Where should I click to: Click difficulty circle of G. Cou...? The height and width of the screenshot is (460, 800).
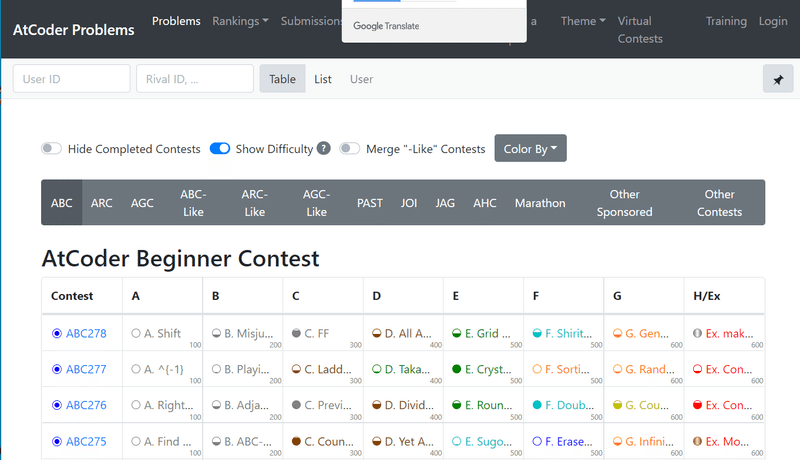click(617, 404)
